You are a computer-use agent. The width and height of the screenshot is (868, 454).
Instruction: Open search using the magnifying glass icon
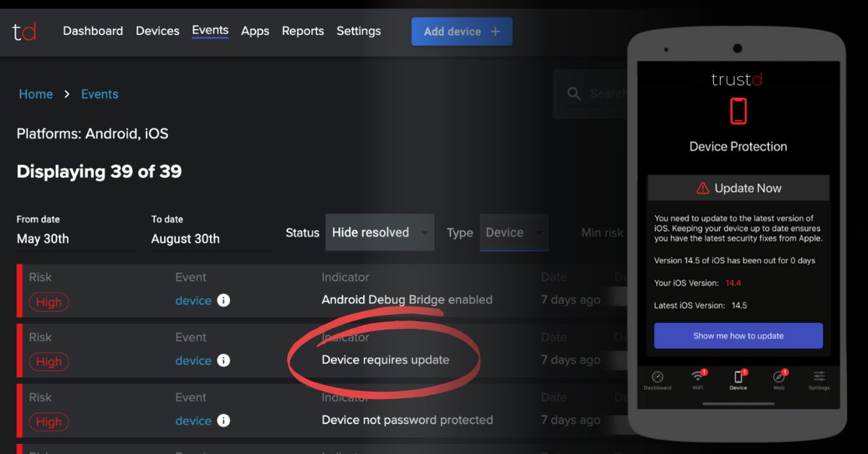pos(574,93)
